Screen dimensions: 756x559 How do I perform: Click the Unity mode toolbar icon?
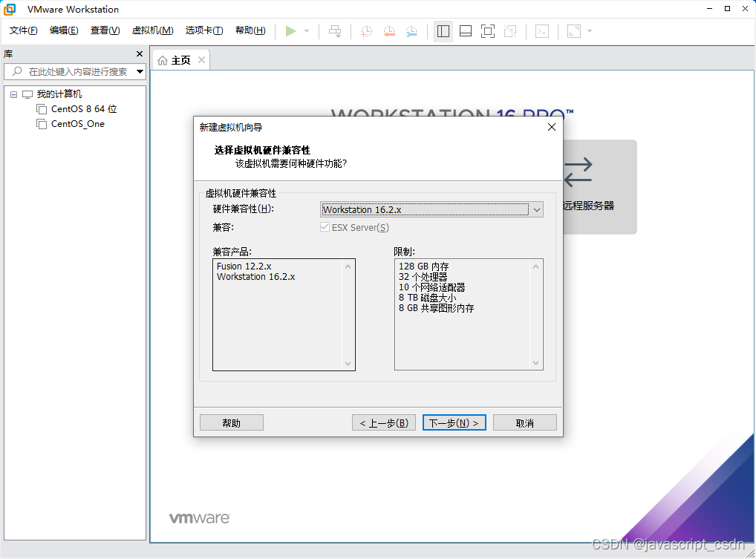(510, 31)
